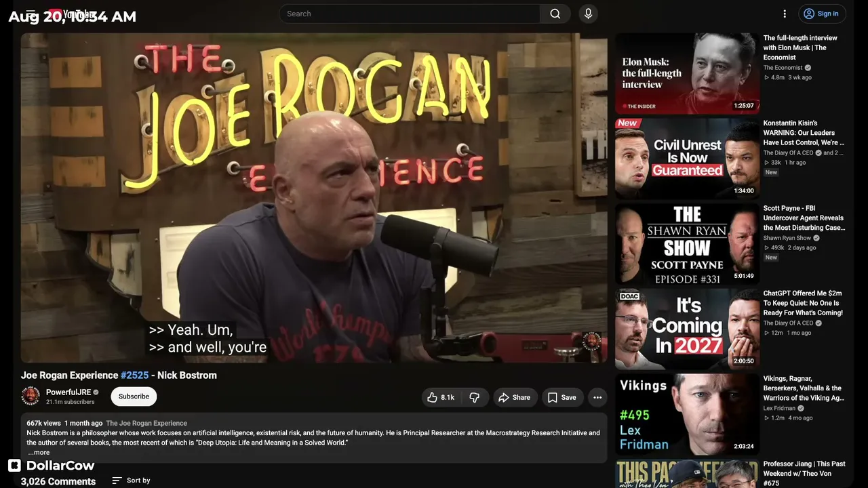Open Vikings #495 Lex Fridman thumbnail
The width and height of the screenshot is (868, 488).
tap(687, 414)
